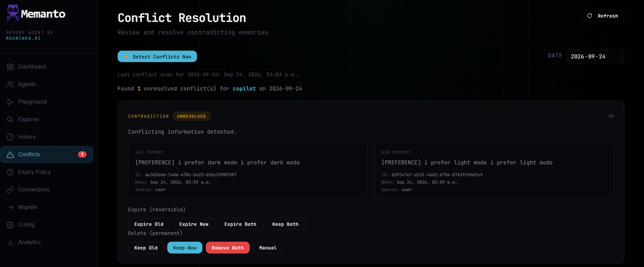Viewport: 644px width, 267px height.
Task: Choose Manual resolution button
Action: (x=268, y=248)
